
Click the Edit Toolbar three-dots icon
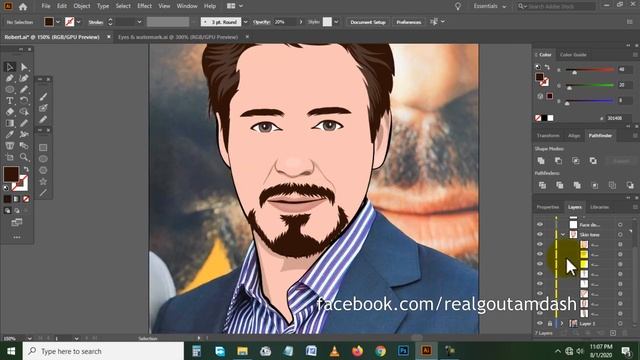(17, 237)
